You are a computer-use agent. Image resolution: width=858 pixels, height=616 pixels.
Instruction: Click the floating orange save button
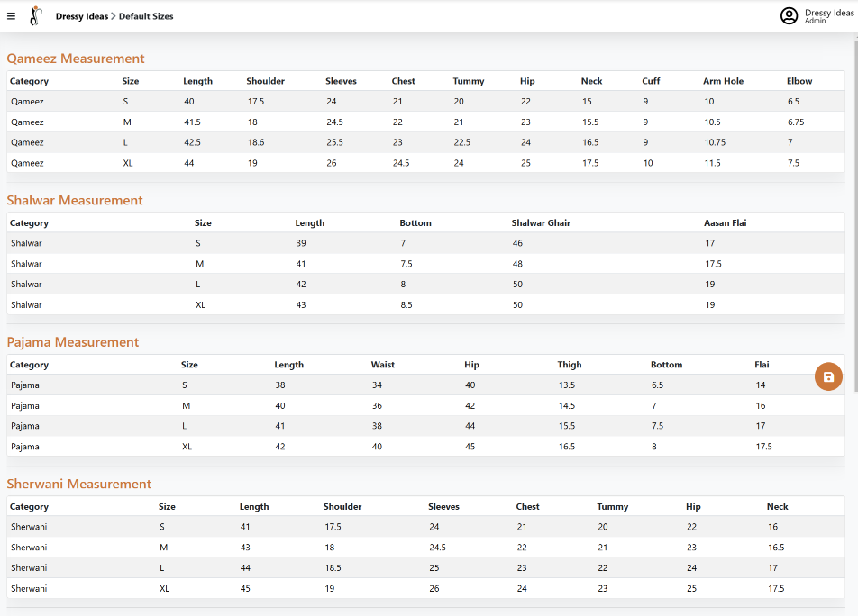tap(828, 376)
